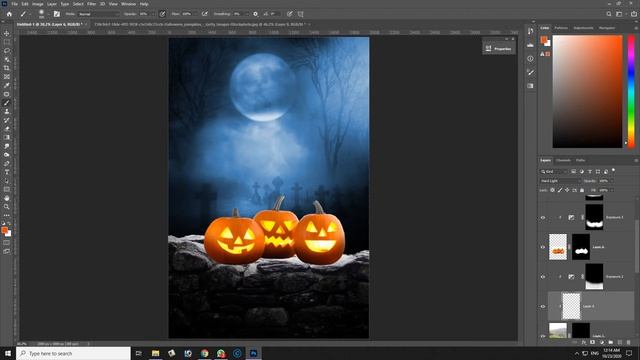Open the Window menu

tap(128, 4)
